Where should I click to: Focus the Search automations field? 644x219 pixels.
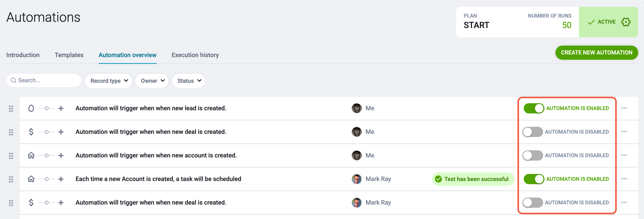click(44, 80)
